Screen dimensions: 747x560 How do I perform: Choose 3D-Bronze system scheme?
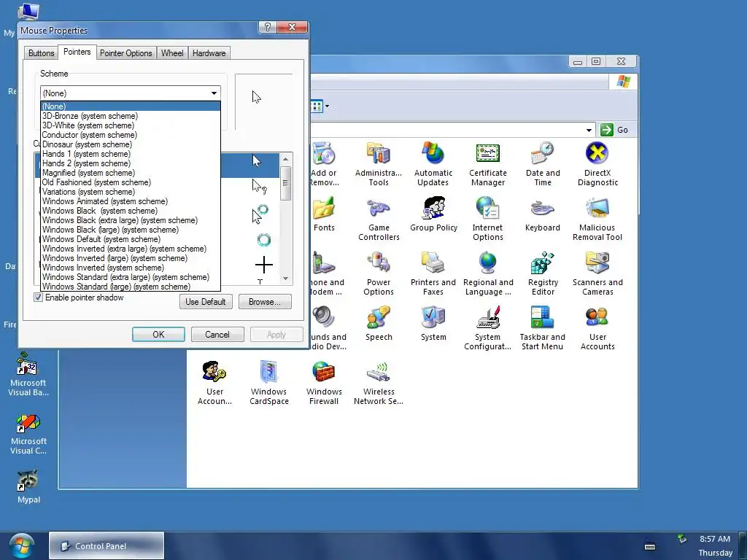tap(130, 116)
